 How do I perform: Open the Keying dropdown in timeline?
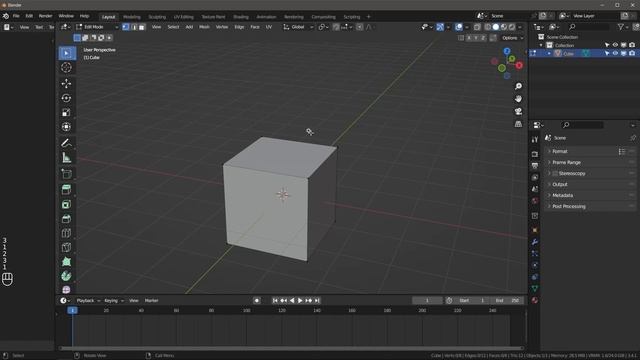[x=114, y=300]
